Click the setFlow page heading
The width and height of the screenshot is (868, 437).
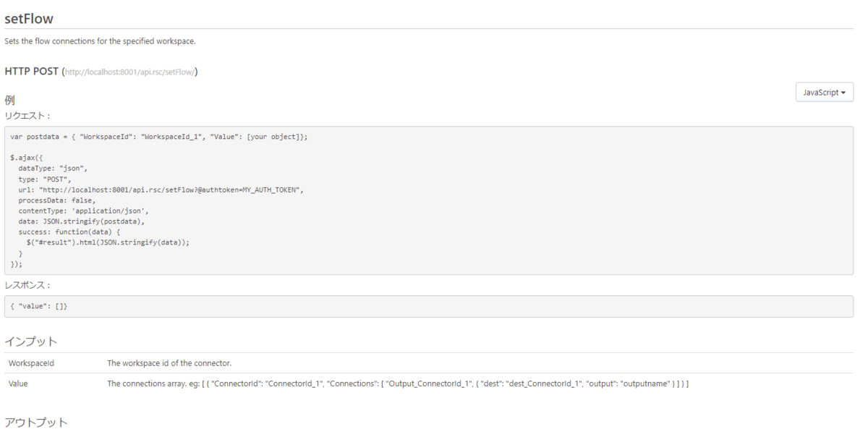pyautogui.click(x=29, y=18)
